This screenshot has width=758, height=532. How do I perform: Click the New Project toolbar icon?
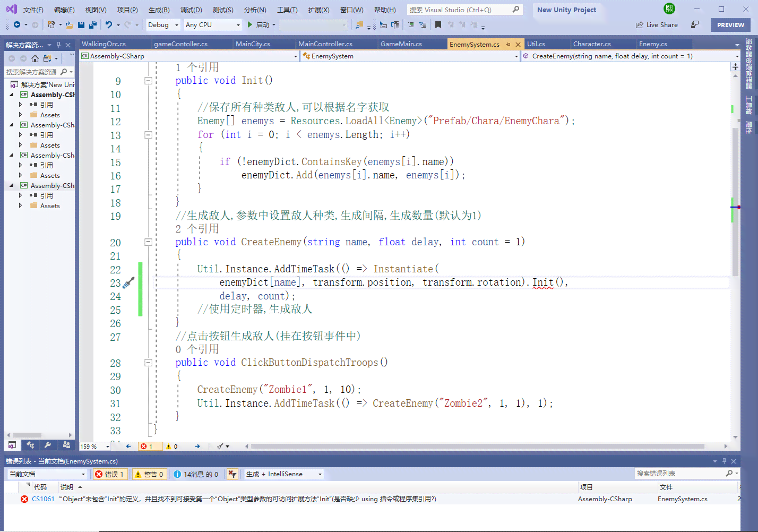(51, 24)
